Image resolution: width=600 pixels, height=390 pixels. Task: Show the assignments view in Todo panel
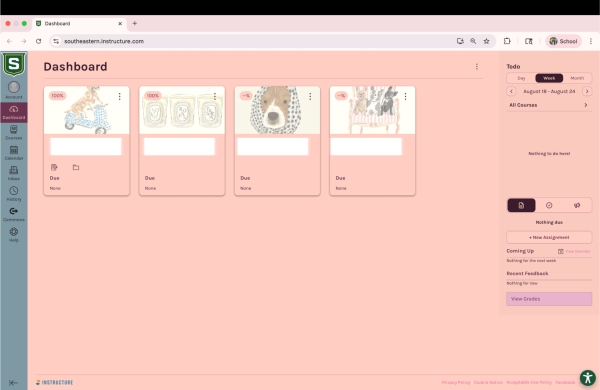pyautogui.click(x=521, y=206)
